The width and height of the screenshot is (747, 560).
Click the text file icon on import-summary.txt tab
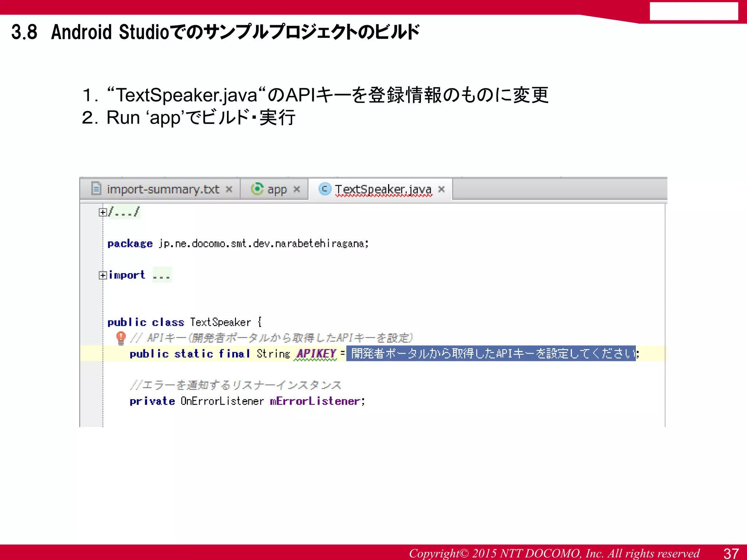click(96, 188)
